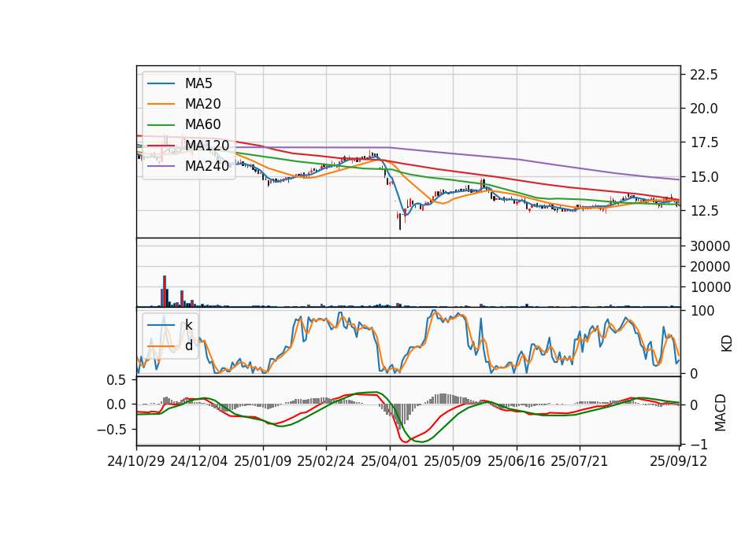Click the lowest candlestick near 25/04 drop
Screen dimensions: 756x543
400,221
